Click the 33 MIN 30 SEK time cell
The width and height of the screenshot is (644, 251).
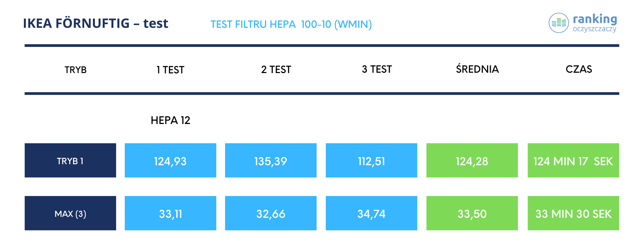(x=573, y=213)
